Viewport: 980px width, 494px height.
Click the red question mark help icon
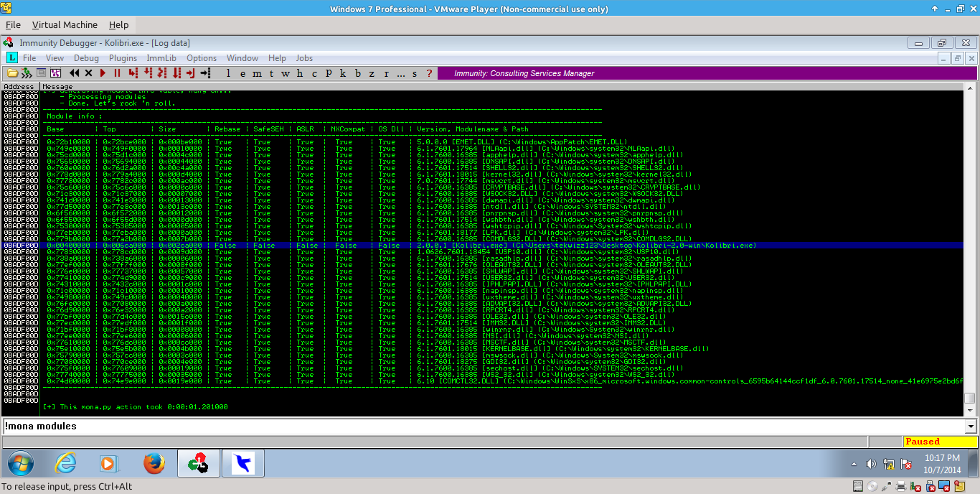point(429,73)
